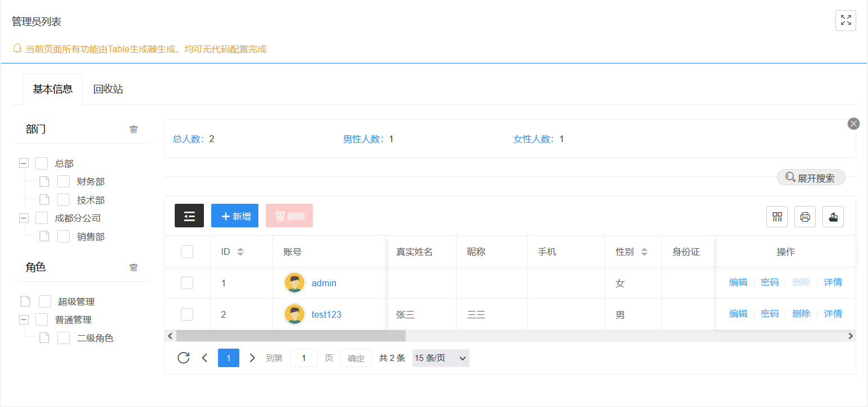Open the column filter grid icon
Viewport: 868px width, 407px height.
pyautogui.click(x=777, y=217)
